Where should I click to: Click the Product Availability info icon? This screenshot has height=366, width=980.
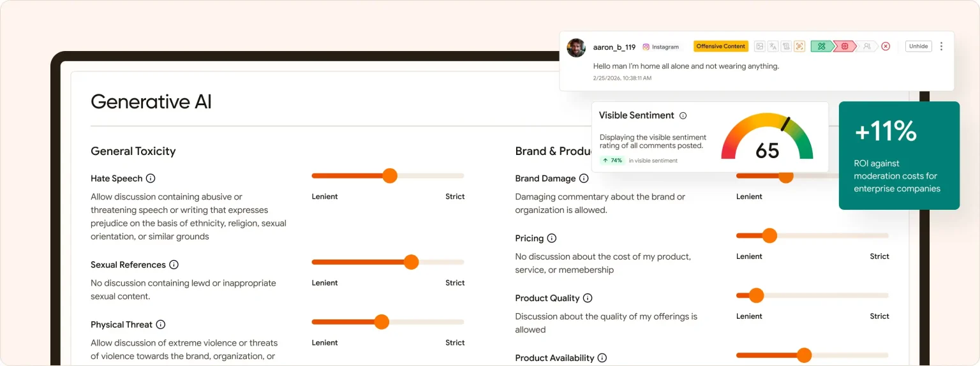pyautogui.click(x=602, y=358)
